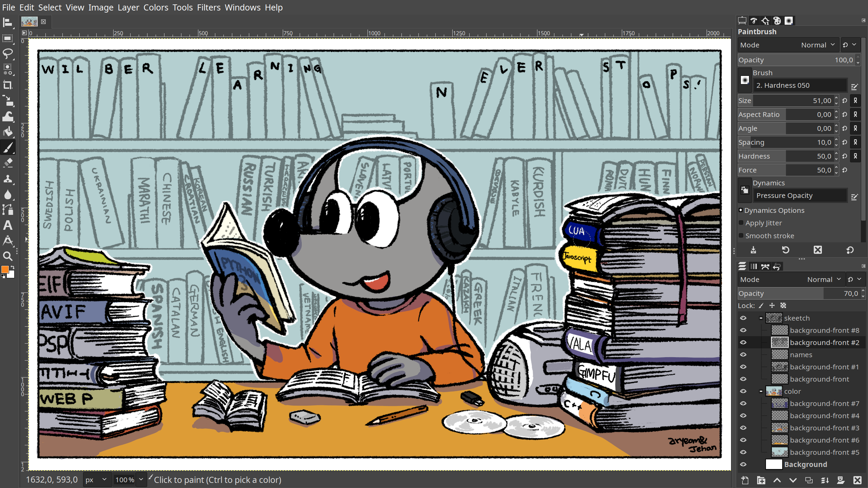Collapse the skeetch layer group
The width and height of the screenshot is (868, 488).
coord(761,318)
